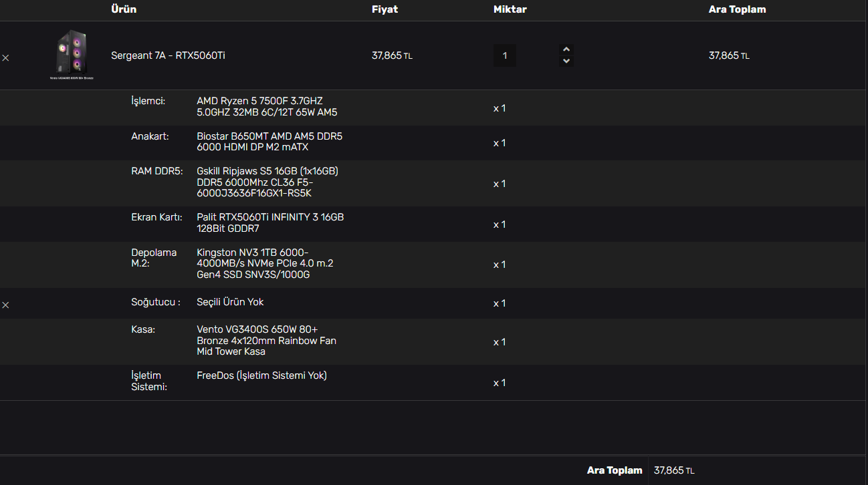Select the FreeDos operating system entry
868x485 pixels.
(261, 375)
